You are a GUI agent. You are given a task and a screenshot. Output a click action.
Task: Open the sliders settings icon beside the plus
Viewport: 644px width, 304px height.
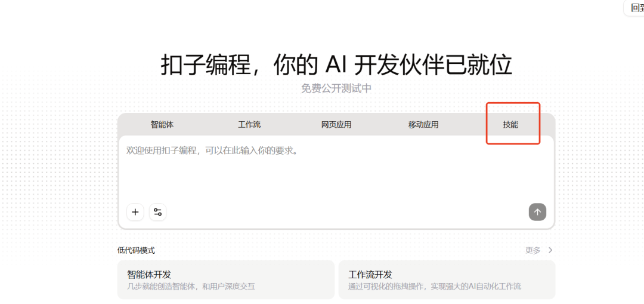[x=158, y=212]
